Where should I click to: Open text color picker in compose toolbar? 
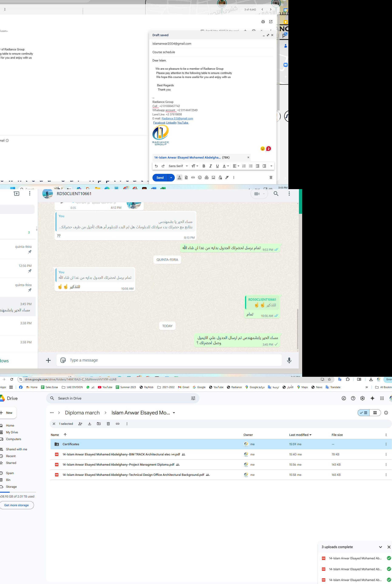coord(226,166)
